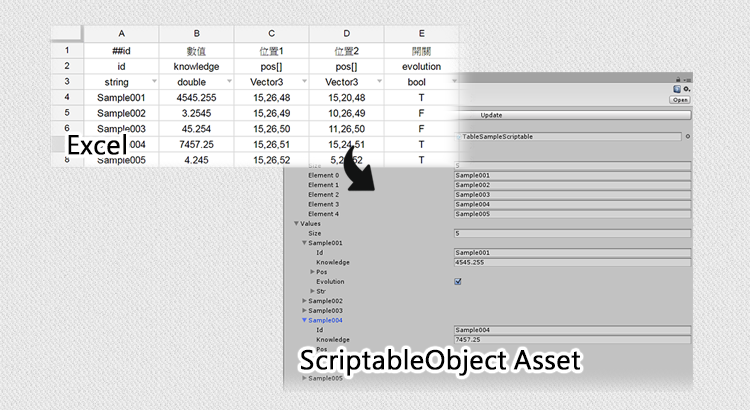Edit the Element 3 field with Sample004
The image size is (750, 410).
click(573, 204)
